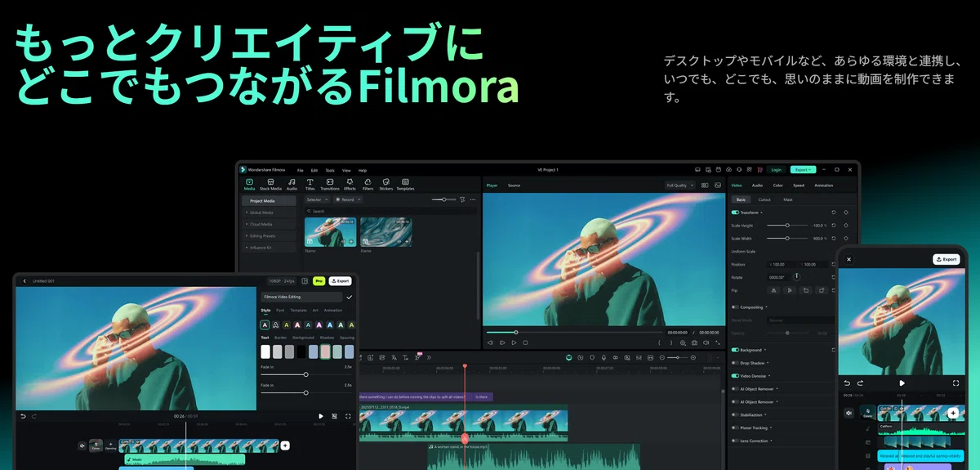Open the Filters tool
The height and width of the screenshot is (470, 980).
[367, 184]
